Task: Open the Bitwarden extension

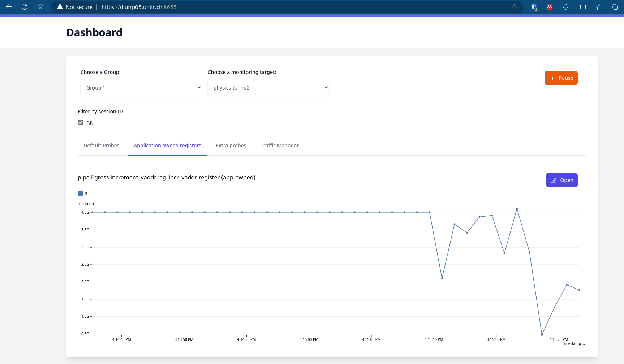Action: click(x=534, y=7)
